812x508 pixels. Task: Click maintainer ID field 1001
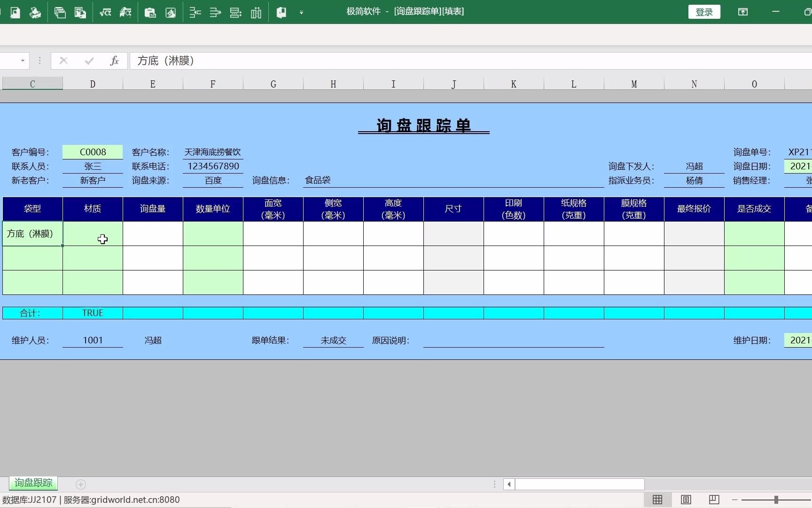(93, 340)
